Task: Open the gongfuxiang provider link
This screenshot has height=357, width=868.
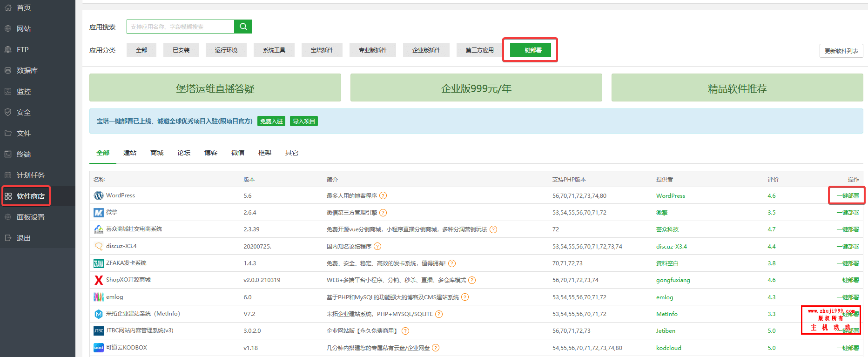Action: pos(673,280)
